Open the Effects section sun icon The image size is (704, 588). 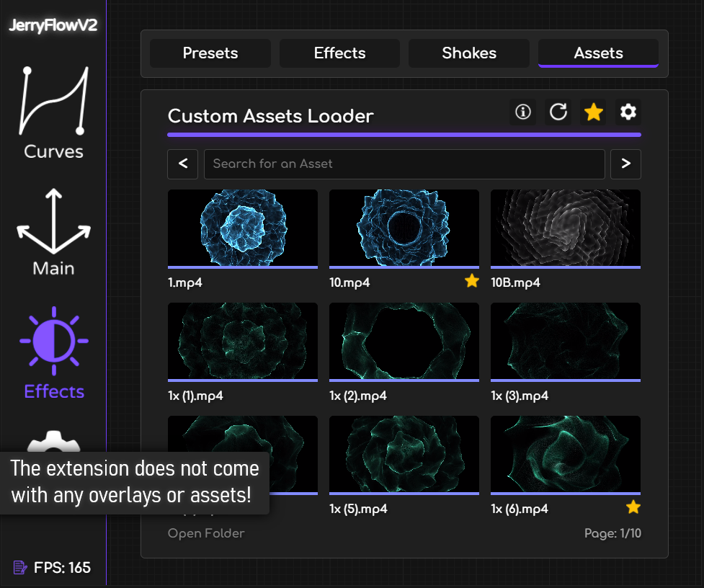point(54,341)
